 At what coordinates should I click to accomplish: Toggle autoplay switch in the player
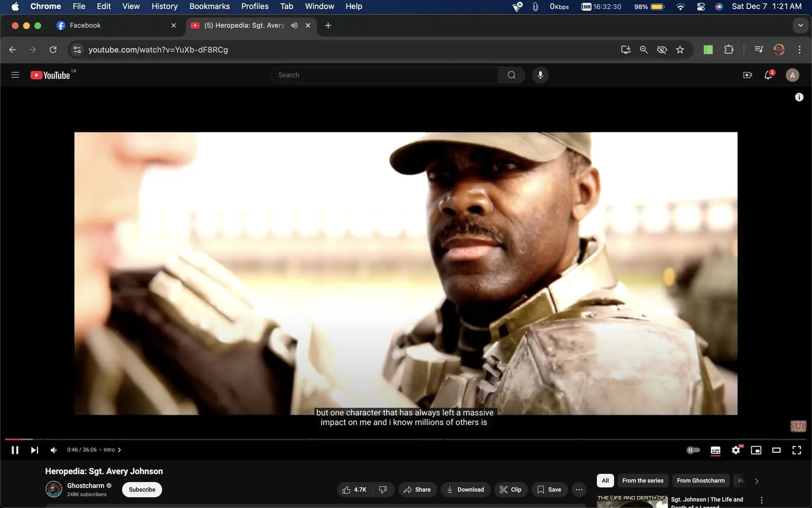(693, 450)
